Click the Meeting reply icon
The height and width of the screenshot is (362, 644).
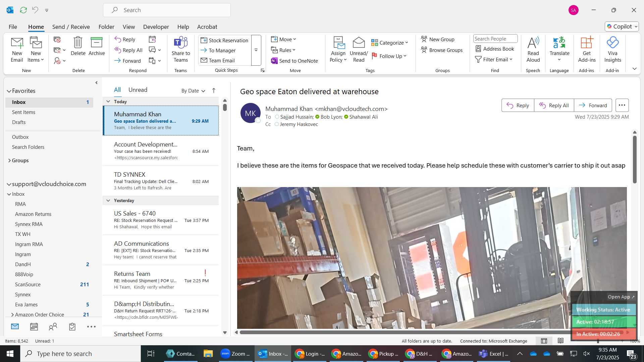[x=152, y=39]
